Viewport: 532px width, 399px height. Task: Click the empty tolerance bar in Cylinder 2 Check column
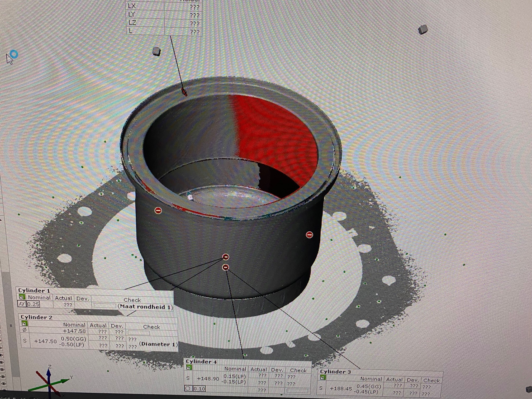pyautogui.click(x=139, y=332)
